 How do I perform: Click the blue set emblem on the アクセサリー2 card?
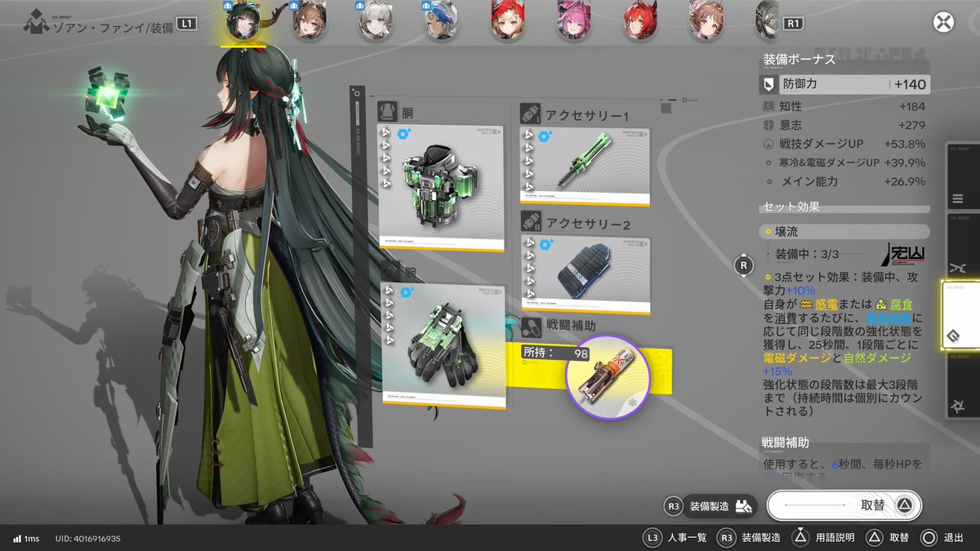(x=546, y=242)
